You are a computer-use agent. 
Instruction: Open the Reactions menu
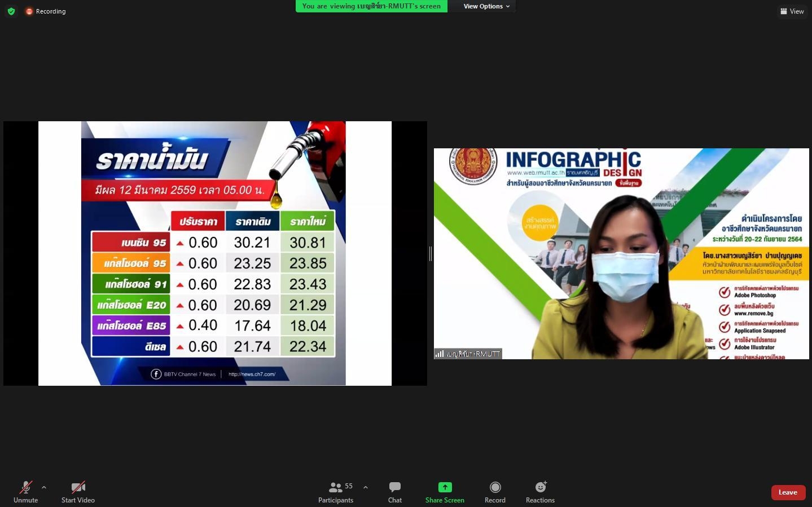(x=540, y=492)
